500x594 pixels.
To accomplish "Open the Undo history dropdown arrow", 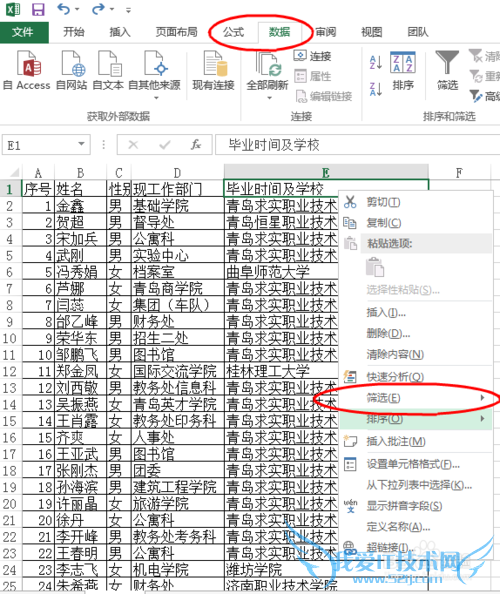I will [77, 9].
